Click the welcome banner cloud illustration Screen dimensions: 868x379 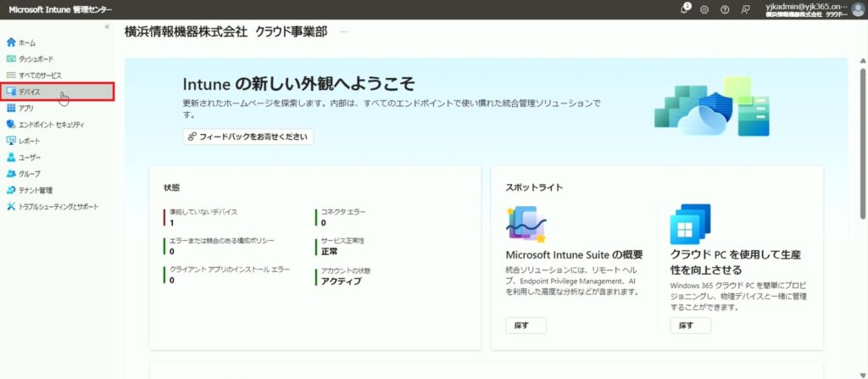[x=712, y=106]
